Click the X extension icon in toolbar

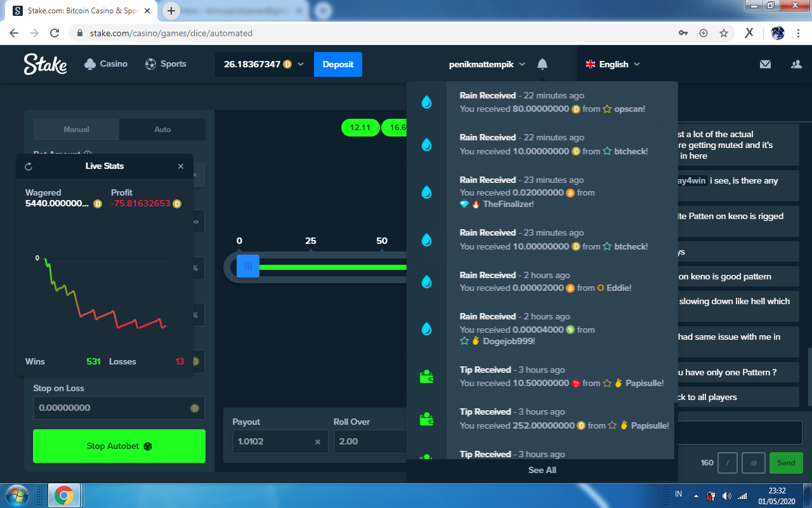pyautogui.click(x=749, y=33)
